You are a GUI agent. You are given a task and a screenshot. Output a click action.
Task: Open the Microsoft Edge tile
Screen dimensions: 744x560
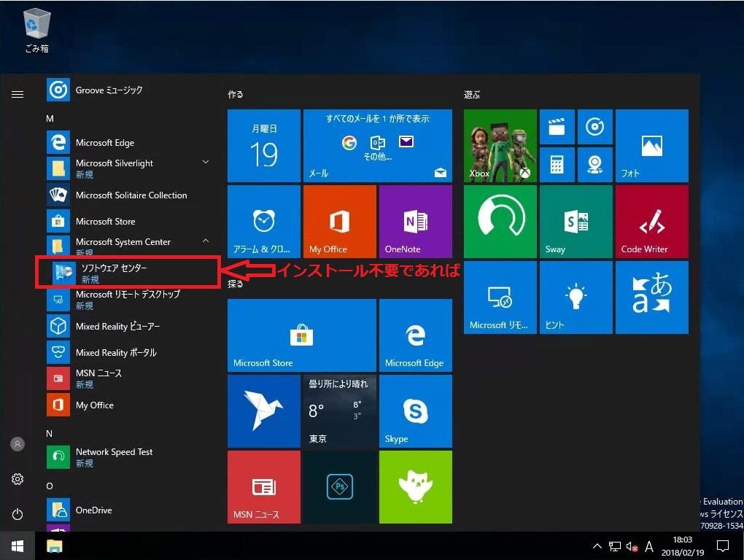pyautogui.click(x=416, y=335)
